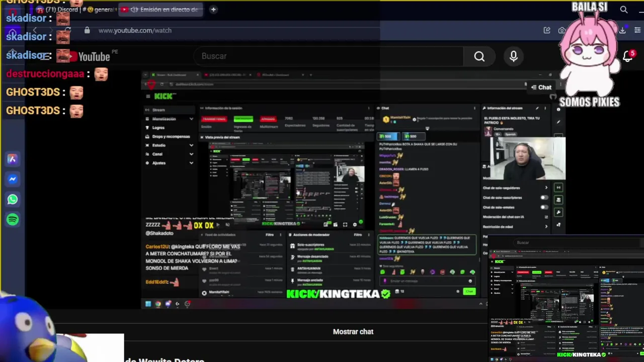Click the Espectadores count 7082

[289, 119]
